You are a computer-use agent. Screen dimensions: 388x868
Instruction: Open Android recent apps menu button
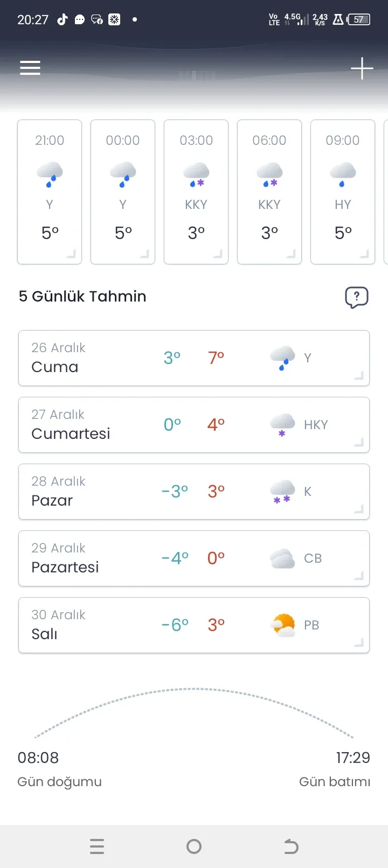(97, 846)
